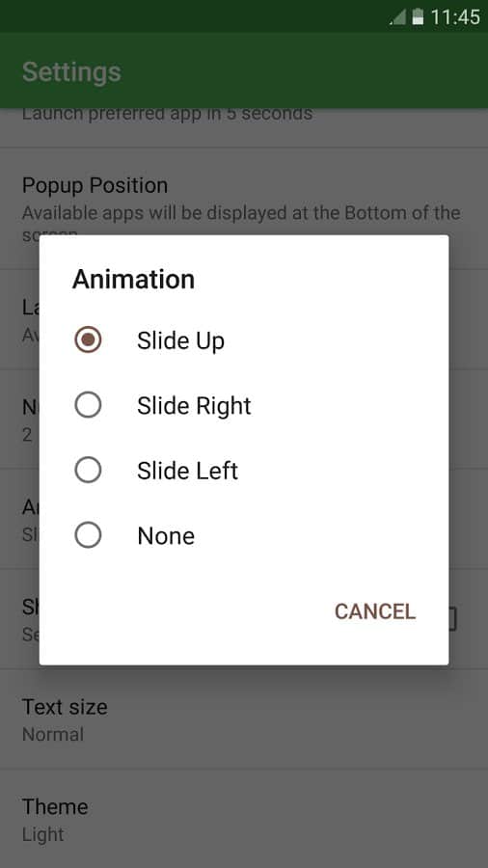This screenshot has height=868, width=488.
Task: Select the Slide Up radio button
Action: [x=88, y=339]
